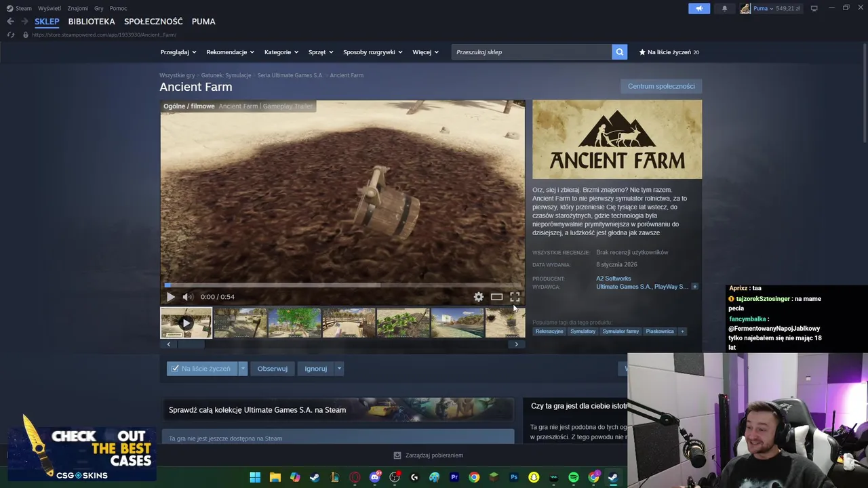
Task: Click the magnifier search button
Action: 619,52
